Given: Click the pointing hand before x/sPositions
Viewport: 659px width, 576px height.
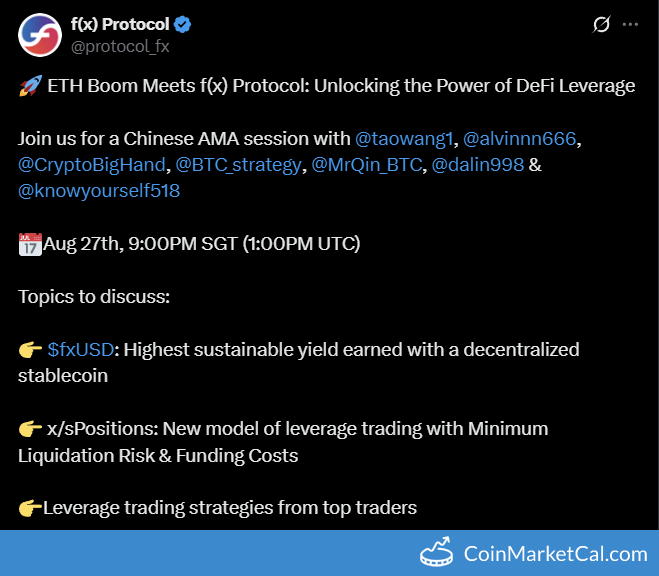Looking at the screenshot, I should click(x=30, y=429).
